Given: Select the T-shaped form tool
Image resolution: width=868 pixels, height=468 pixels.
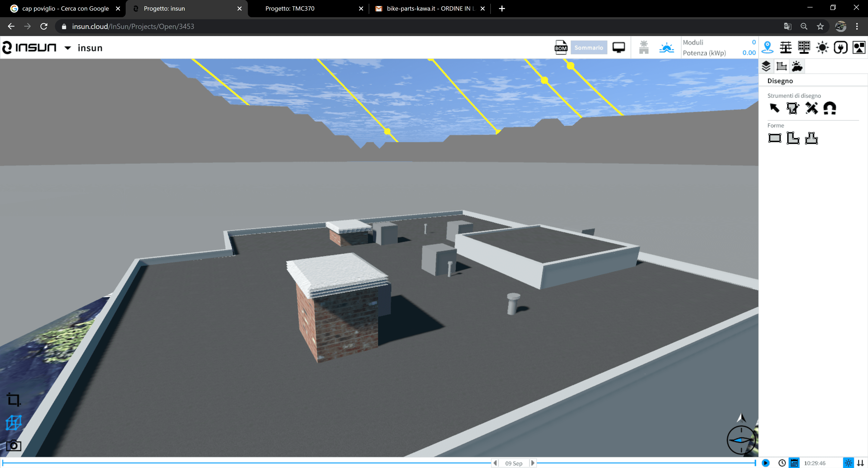Looking at the screenshot, I should [x=811, y=138].
